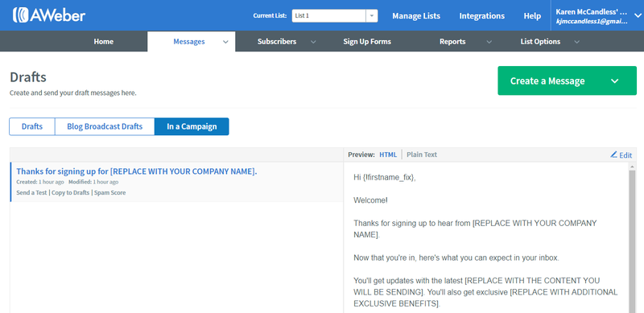The image size is (644, 313).
Task: Open Integrations page
Action: point(481,16)
